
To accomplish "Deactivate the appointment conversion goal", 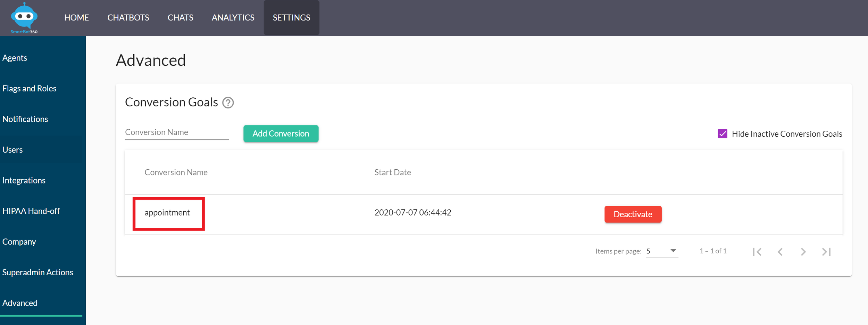I will click(x=633, y=214).
